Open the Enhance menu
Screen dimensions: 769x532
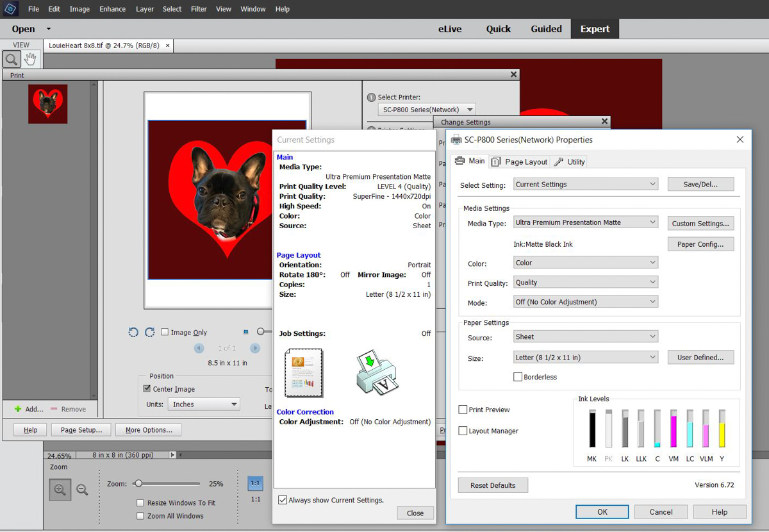click(113, 9)
